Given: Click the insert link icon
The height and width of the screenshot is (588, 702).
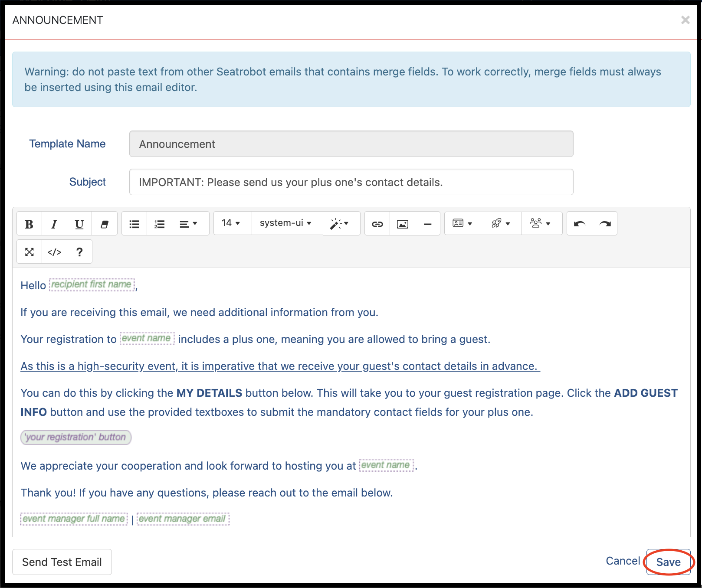Looking at the screenshot, I should pos(377,224).
